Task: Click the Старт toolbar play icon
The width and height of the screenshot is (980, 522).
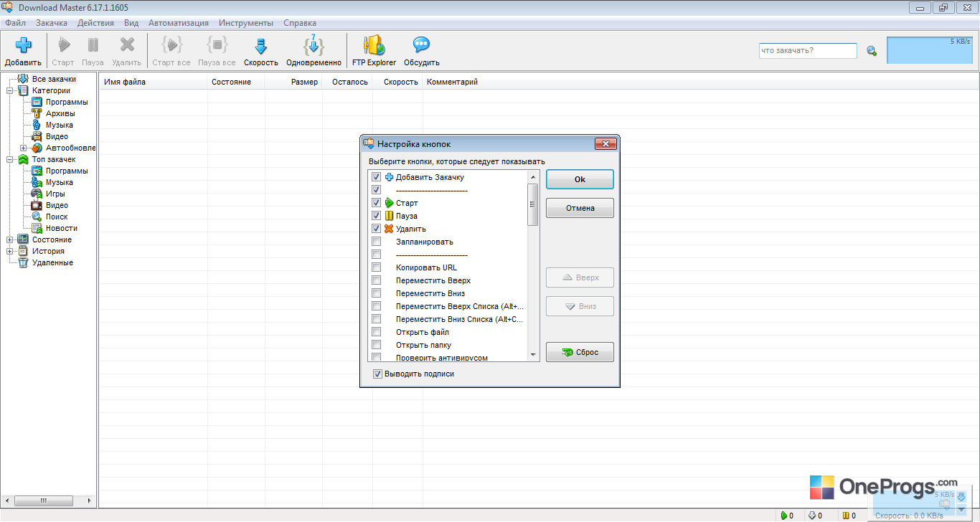Action: pyautogui.click(x=64, y=45)
